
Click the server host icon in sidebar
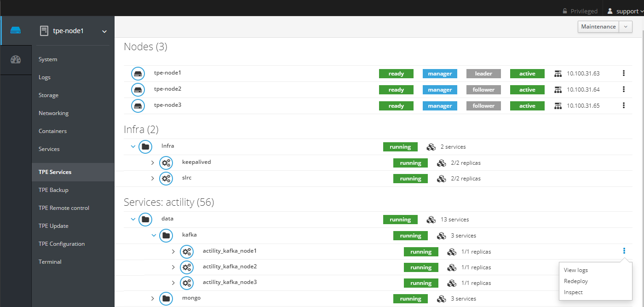(16, 31)
